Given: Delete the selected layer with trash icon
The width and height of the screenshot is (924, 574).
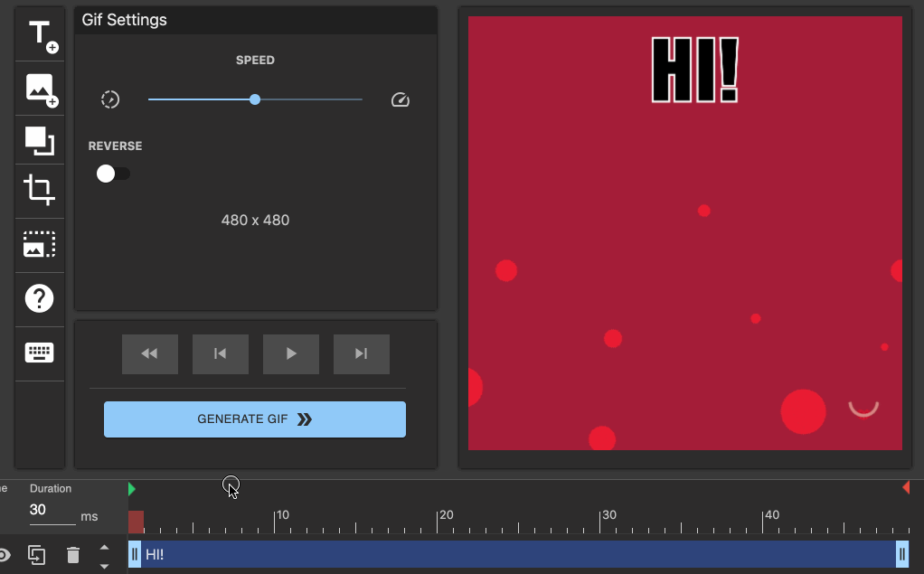Looking at the screenshot, I should tap(72, 555).
